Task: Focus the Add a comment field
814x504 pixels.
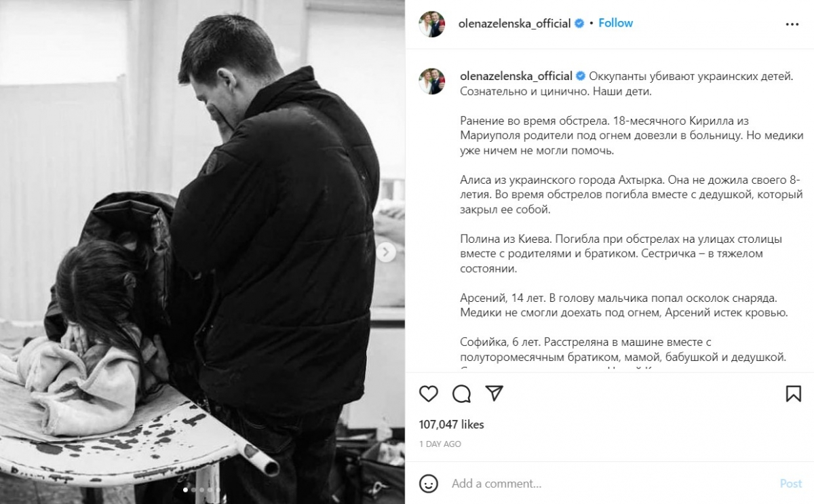Action: [610, 484]
